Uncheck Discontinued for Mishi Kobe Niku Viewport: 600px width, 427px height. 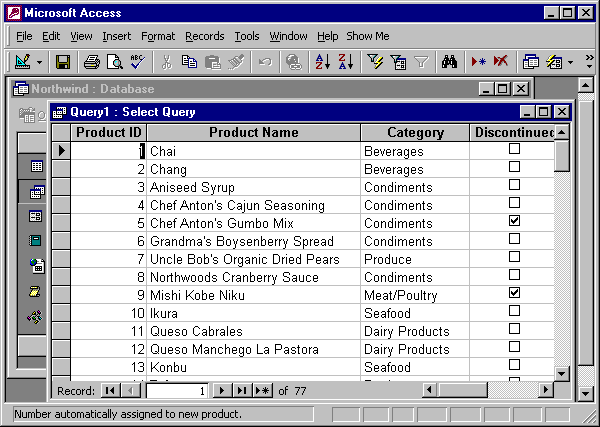pos(514,293)
